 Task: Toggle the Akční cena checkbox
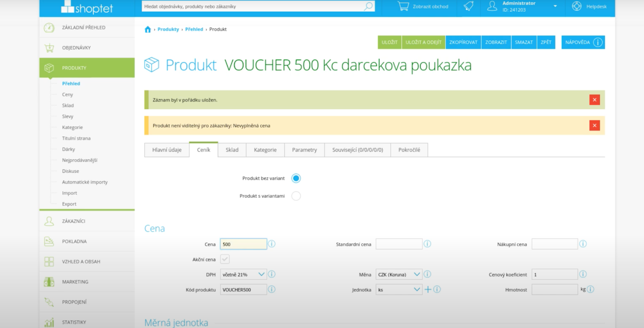(225, 259)
